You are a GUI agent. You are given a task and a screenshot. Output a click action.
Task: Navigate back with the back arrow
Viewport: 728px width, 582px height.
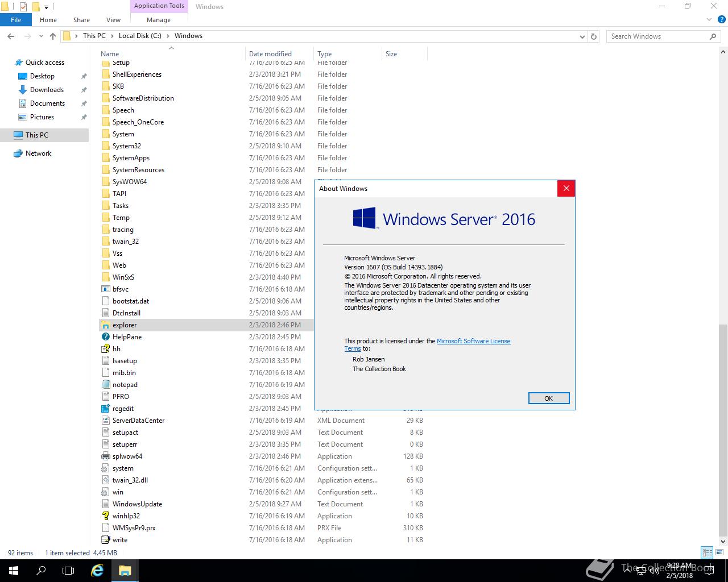pyautogui.click(x=11, y=36)
